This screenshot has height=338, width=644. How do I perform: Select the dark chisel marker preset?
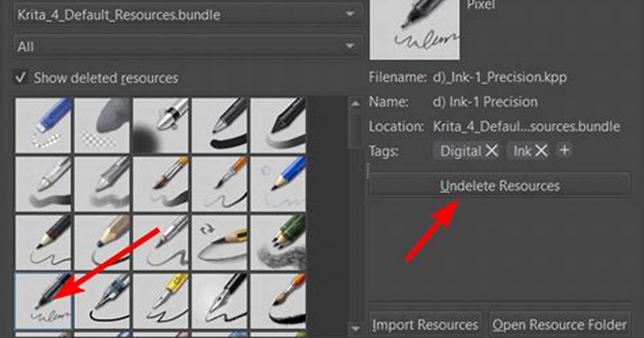(x=278, y=125)
